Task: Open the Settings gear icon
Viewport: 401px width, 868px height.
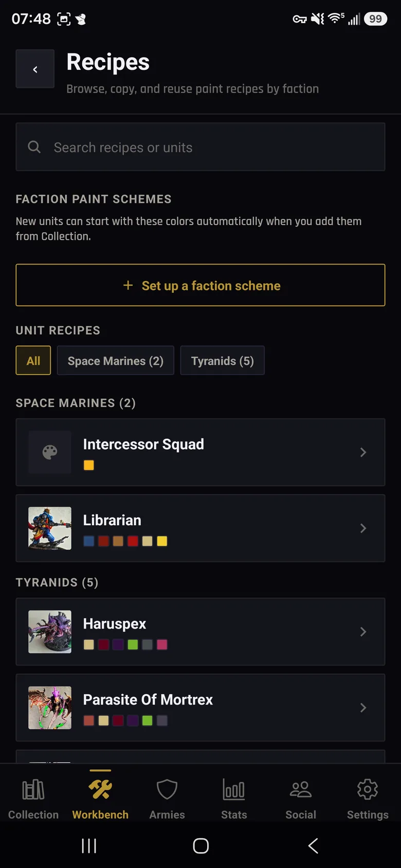Action: 368,789
